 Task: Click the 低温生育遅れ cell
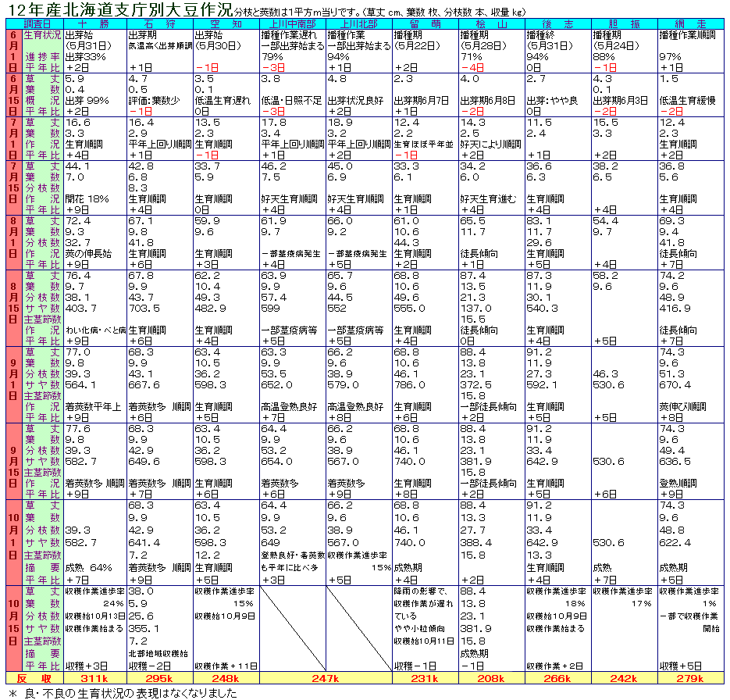click(x=223, y=101)
